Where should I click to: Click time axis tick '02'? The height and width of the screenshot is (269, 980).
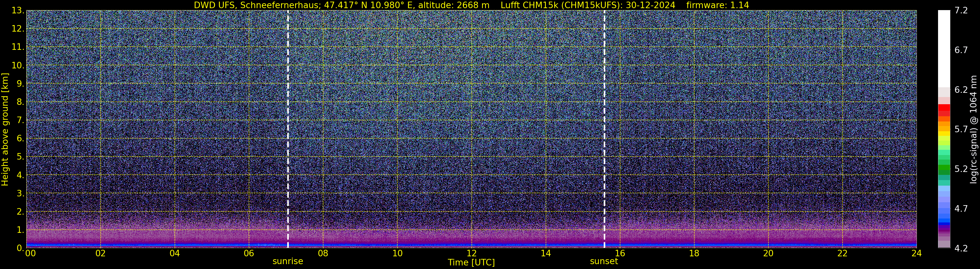pos(101,253)
